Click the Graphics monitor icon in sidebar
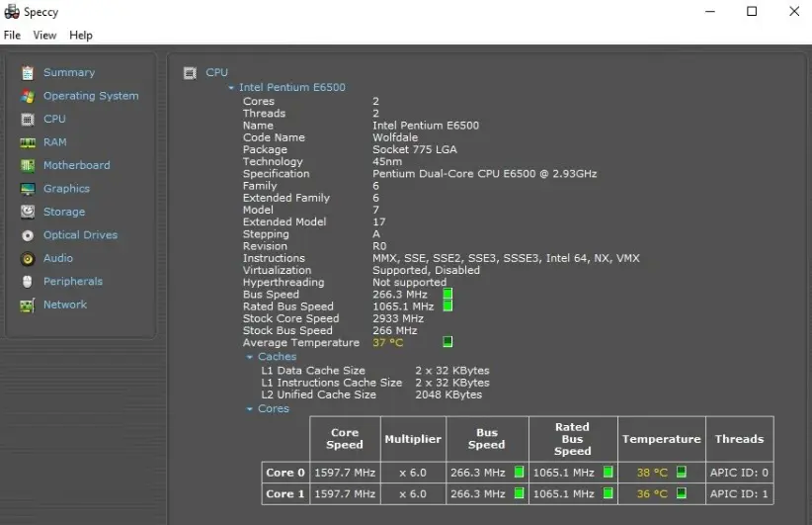812x525 pixels. tap(28, 189)
